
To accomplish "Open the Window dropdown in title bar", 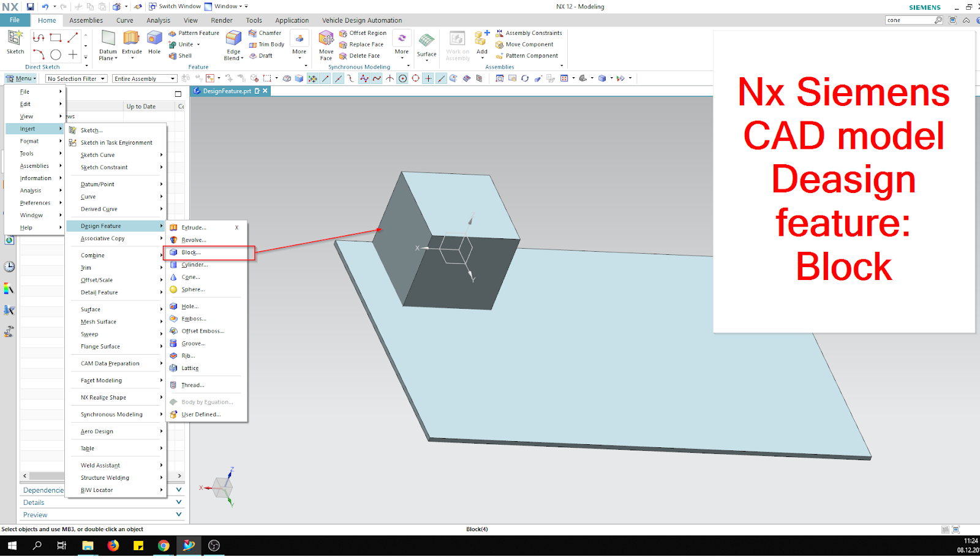I will [227, 6].
